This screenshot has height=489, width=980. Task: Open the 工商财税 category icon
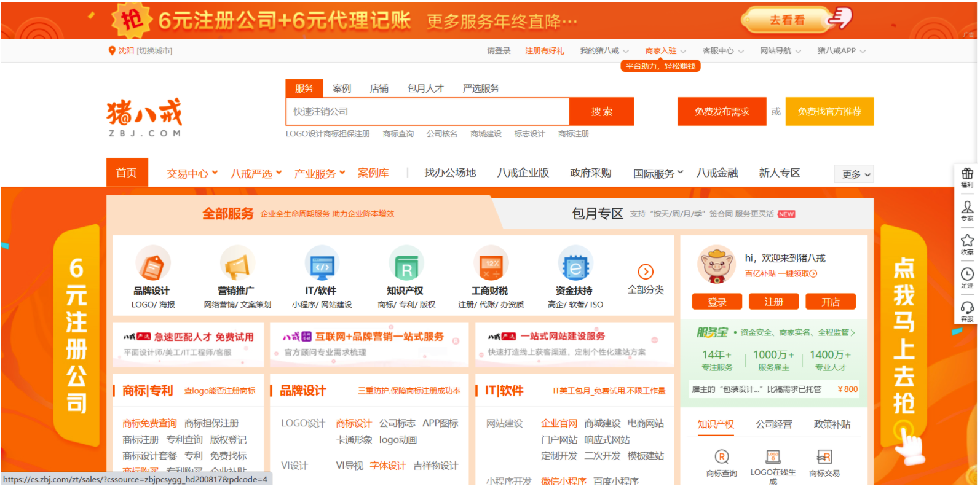click(x=491, y=264)
